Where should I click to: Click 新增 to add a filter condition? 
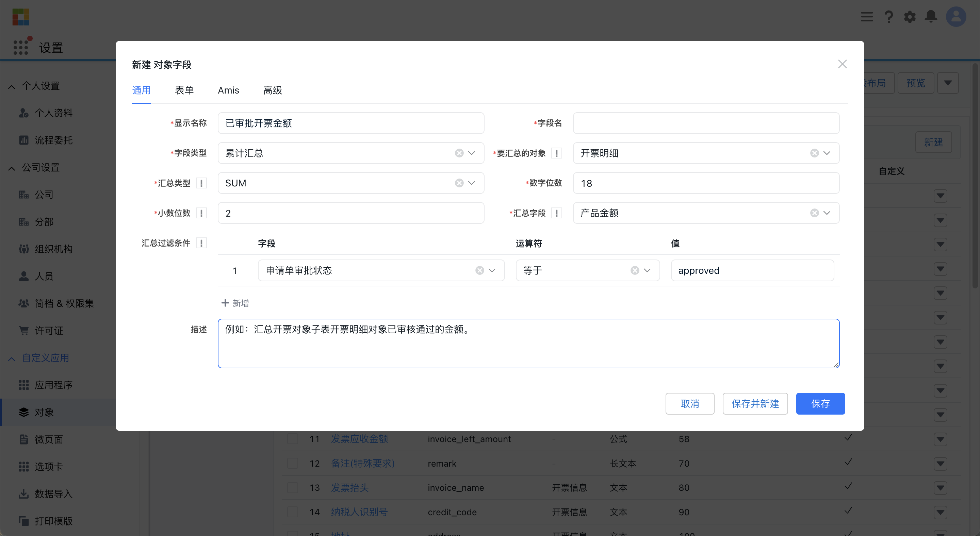pyautogui.click(x=235, y=303)
